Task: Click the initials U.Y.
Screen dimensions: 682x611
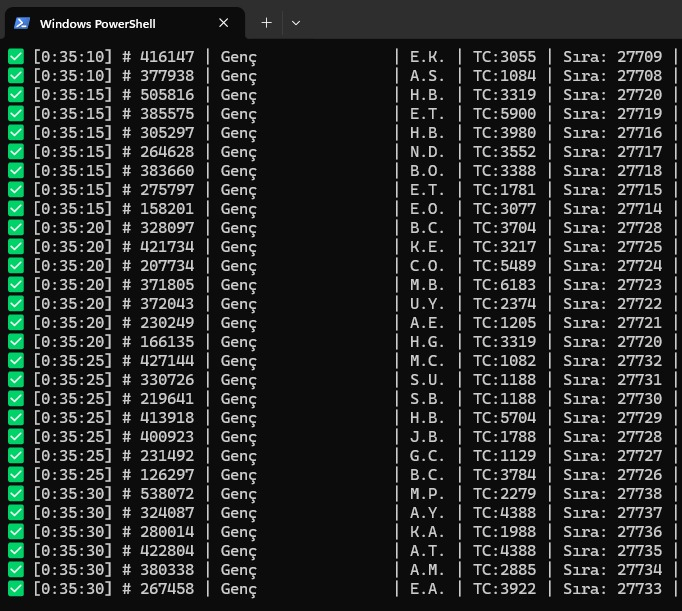Action: 427,304
